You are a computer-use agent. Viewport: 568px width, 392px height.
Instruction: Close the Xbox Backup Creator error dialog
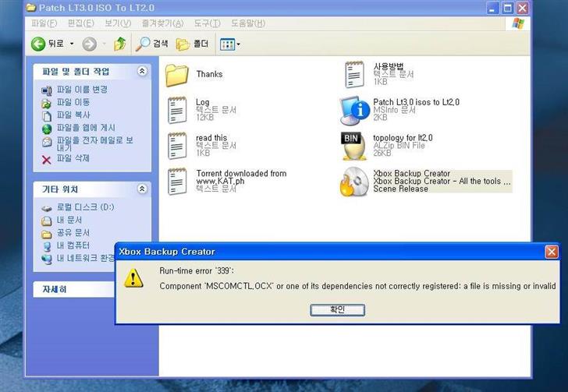click(552, 252)
